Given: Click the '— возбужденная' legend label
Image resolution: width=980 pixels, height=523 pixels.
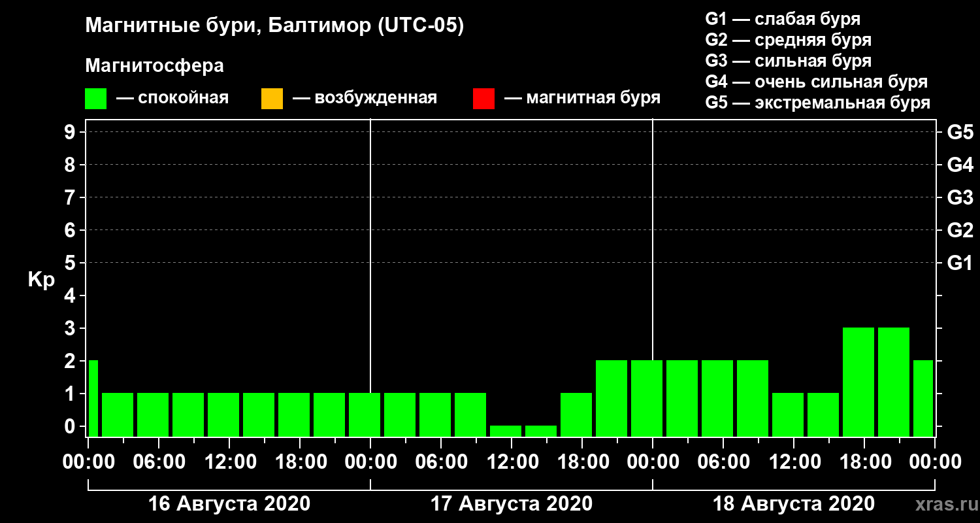Looking at the screenshot, I should [x=365, y=99].
